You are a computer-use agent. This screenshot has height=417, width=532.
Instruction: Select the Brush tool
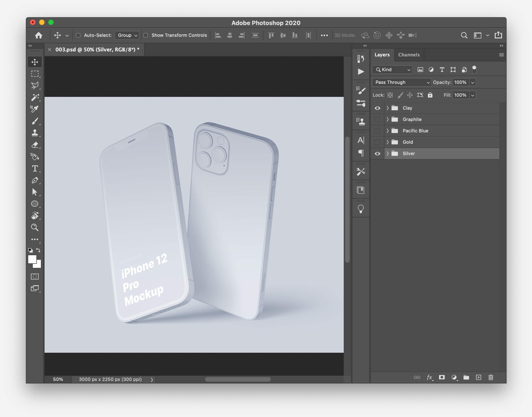(35, 121)
